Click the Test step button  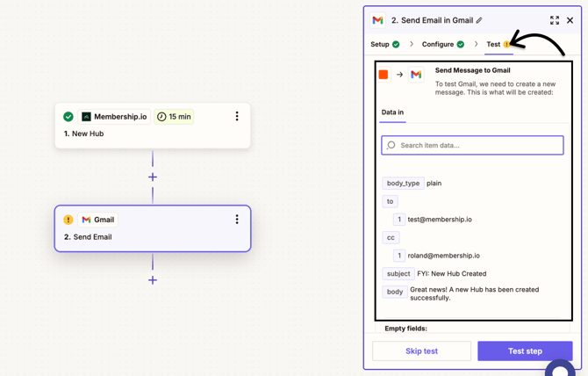click(525, 351)
